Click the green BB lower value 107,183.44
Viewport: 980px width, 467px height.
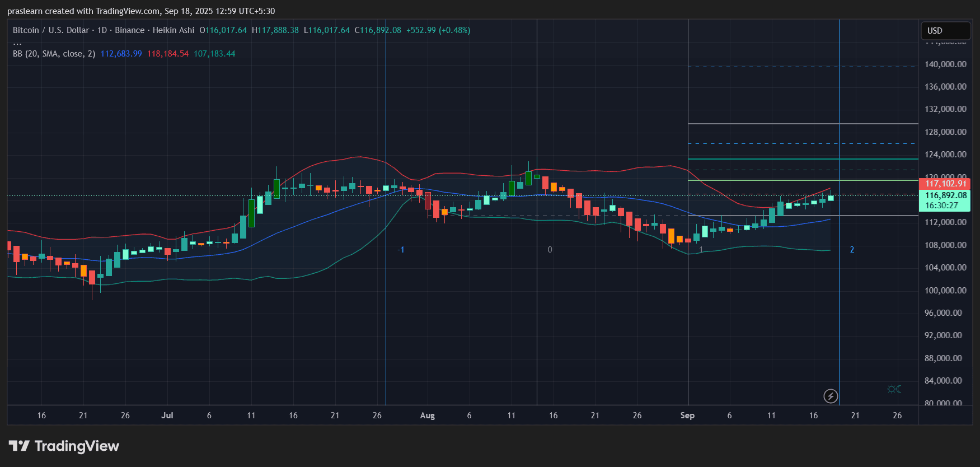(x=214, y=54)
